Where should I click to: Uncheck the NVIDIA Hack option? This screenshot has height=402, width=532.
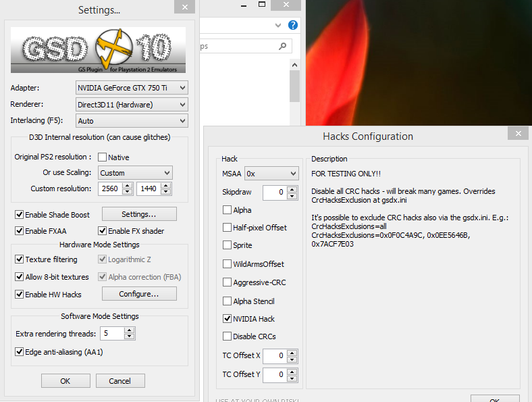tap(227, 318)
